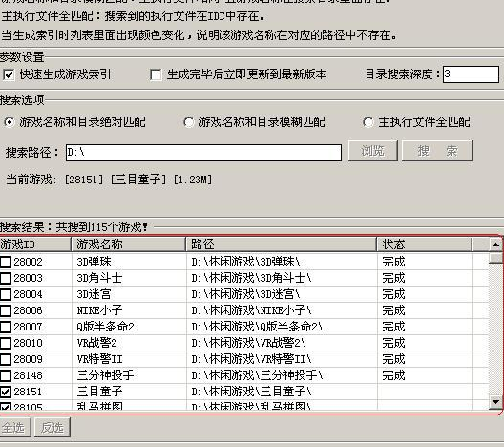This screenshot has height=447, width=504.
Task: Check the box for game 28009
Action: pyautogui.click(x=6, y=359)
